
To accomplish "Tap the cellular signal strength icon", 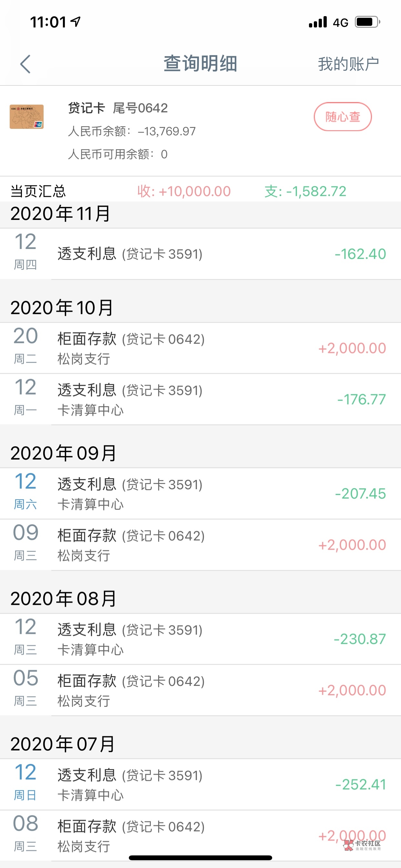I will coord(317,22).
